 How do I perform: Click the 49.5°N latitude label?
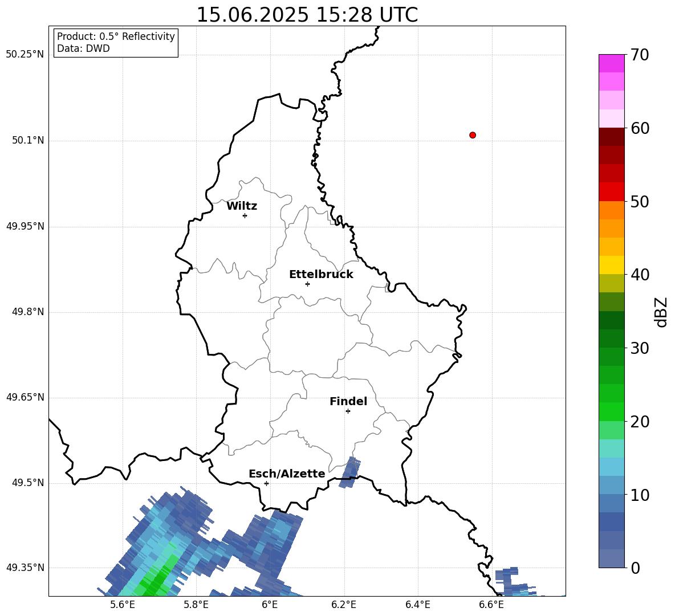[x=28, y=483]
